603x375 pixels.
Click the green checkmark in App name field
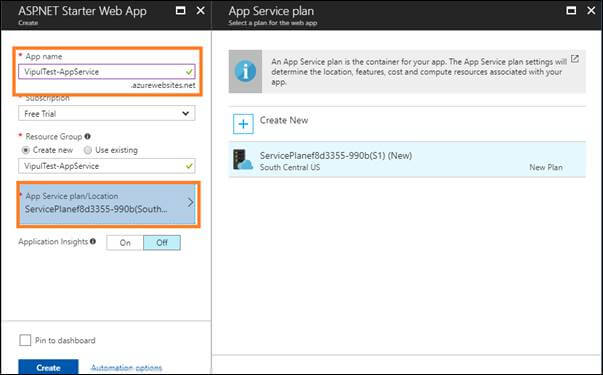[x=189, y=72]
